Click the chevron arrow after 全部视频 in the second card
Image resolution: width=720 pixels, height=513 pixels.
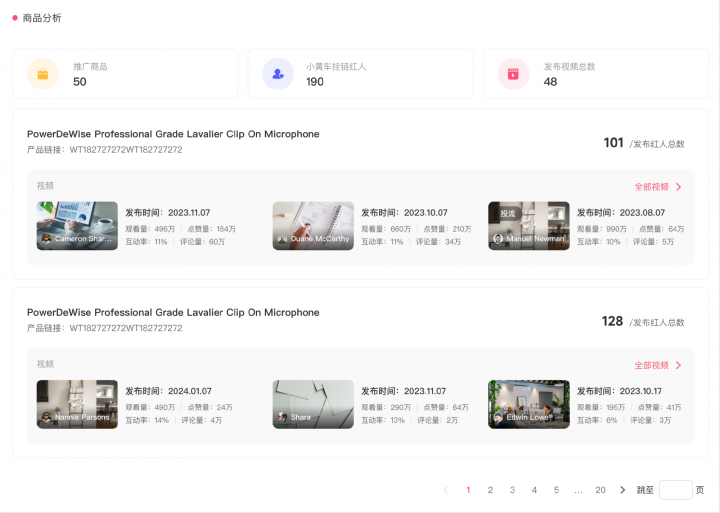(x=678, y=366)
